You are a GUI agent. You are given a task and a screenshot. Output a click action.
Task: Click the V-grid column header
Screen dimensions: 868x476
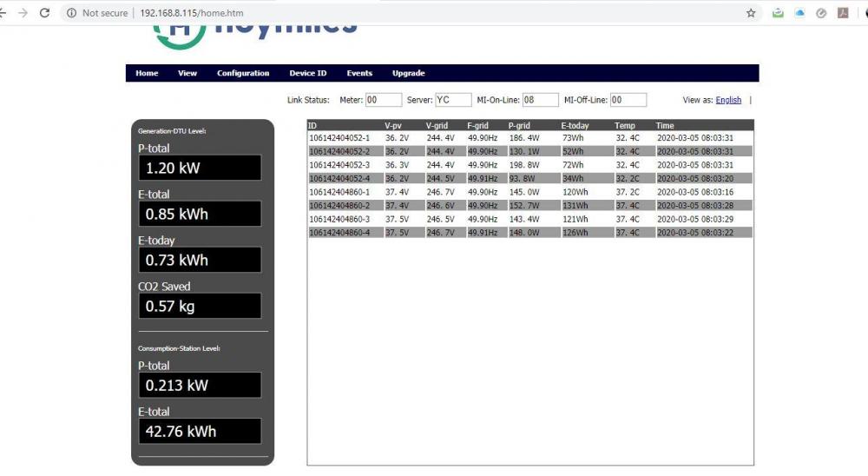click(437, 126)
